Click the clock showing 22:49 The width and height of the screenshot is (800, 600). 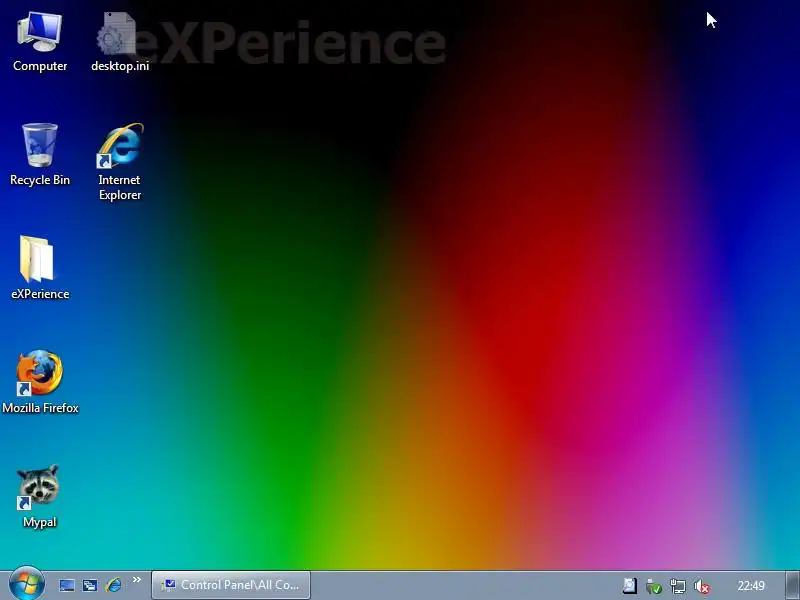pyautogui.click(x=751, y=586)
